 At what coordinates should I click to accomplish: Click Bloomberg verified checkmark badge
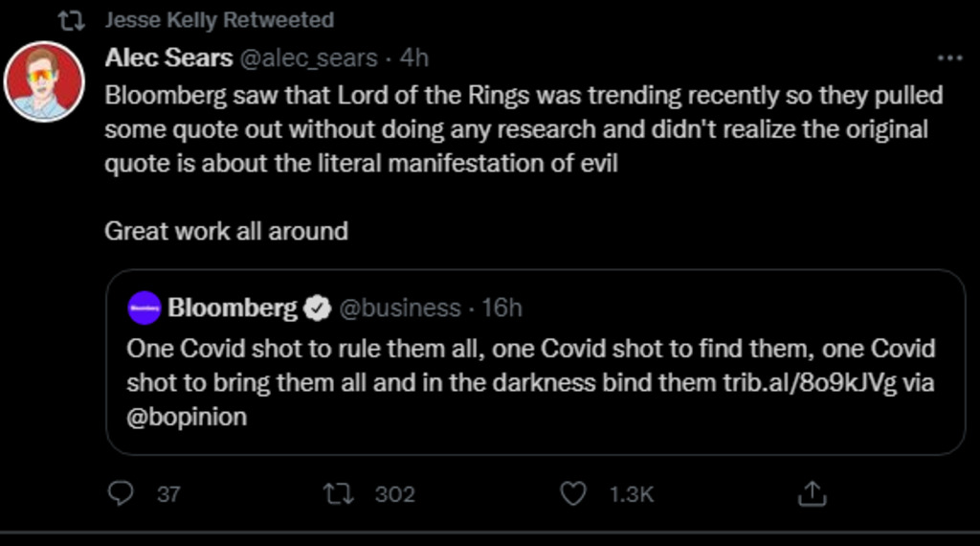pyautogui.click(x=317, y=308)
